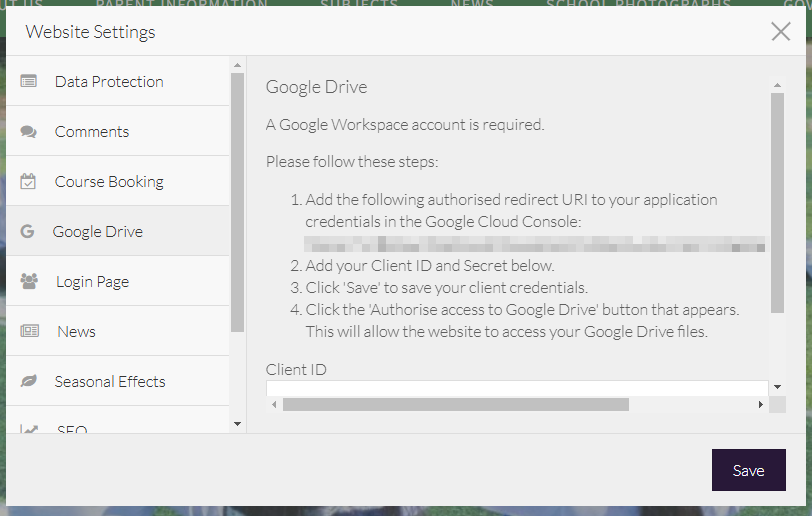Screen dimensions: 812x516
Task: Select Comments in the settings sidebar
Action: tap(92, 131)
